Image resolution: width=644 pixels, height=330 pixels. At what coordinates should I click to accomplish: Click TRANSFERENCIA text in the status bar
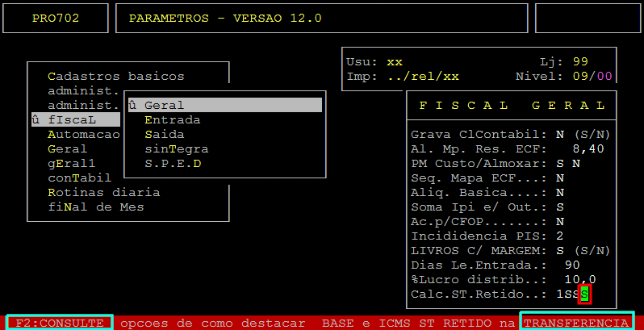point(576,323)
